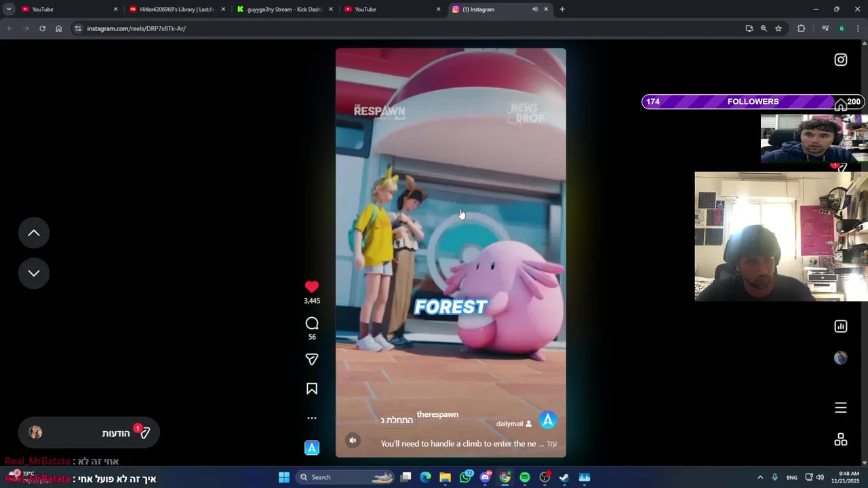Open OBS Studio from the taskbar
The image size is (868, 488).
(545, 477)
